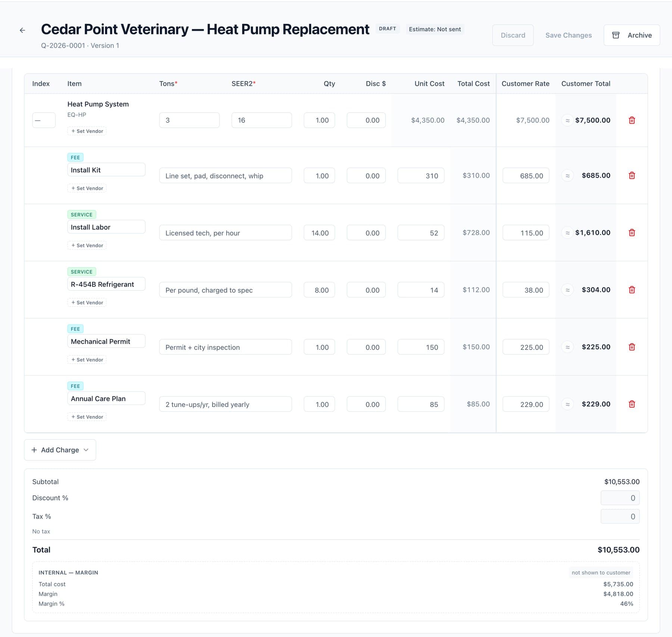Go back using the left arrow icon
Image resolution: width=672 pixels, height=637 pixels.
[x=22, y=30]
